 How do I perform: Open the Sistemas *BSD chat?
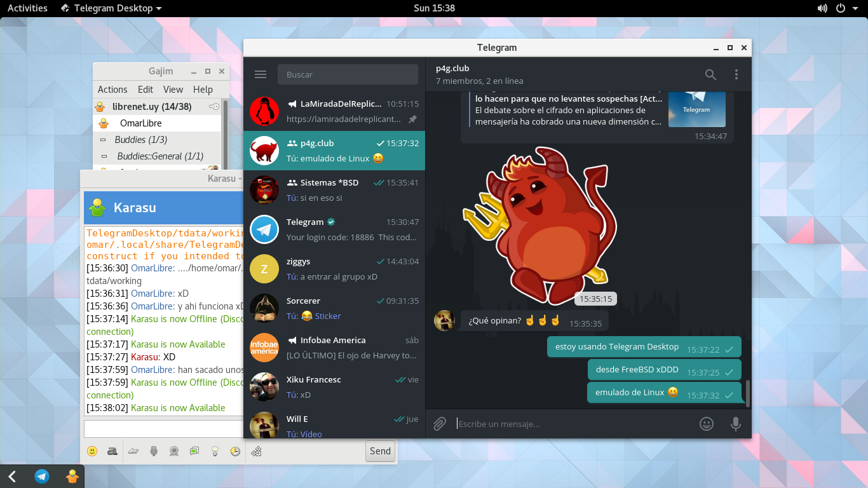tap(334, 190)
